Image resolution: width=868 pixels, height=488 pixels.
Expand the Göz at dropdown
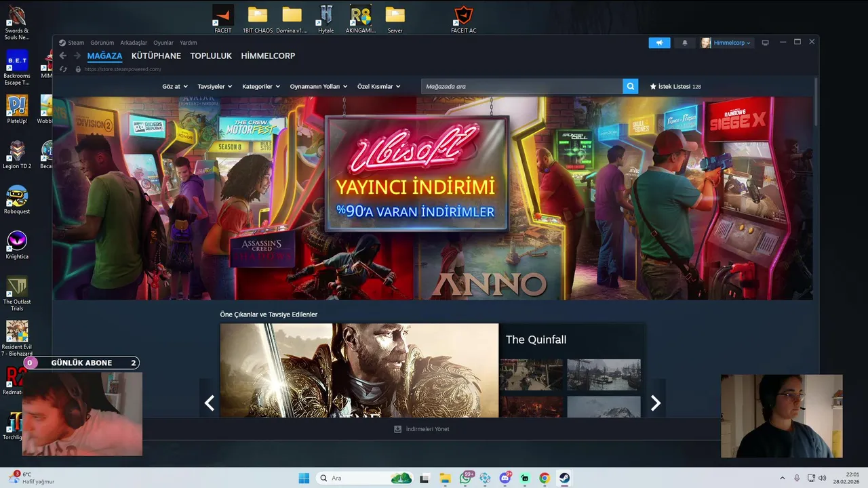[175, 87]
